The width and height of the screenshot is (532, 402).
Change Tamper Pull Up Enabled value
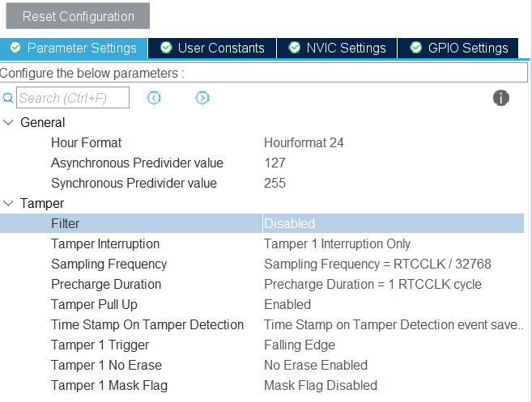pos(287,304)
